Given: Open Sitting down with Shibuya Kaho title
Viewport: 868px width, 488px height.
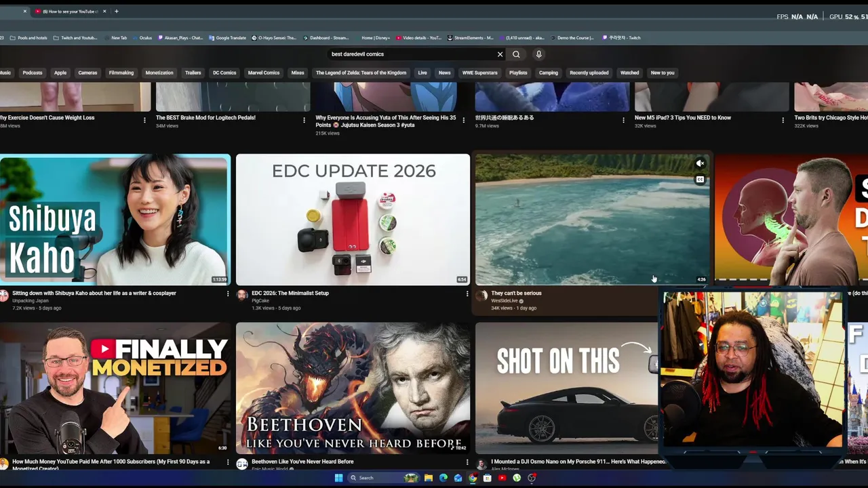Looking at the screenshot, I should point(94,293).
